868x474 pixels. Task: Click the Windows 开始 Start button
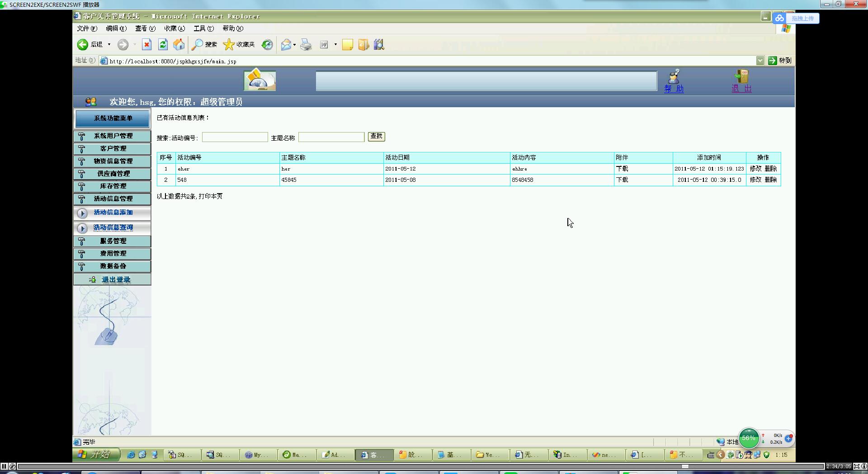pyautogui.click(x=96, y=455)
